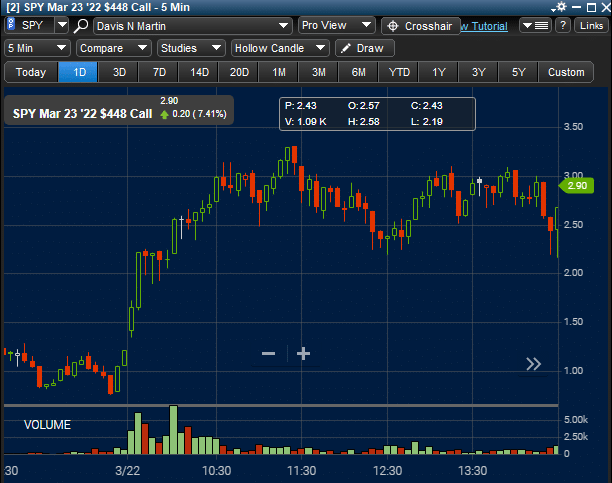This screenshot has width=612, height=483.
Task: Select the Today time range tab
Action: point(31,72)
